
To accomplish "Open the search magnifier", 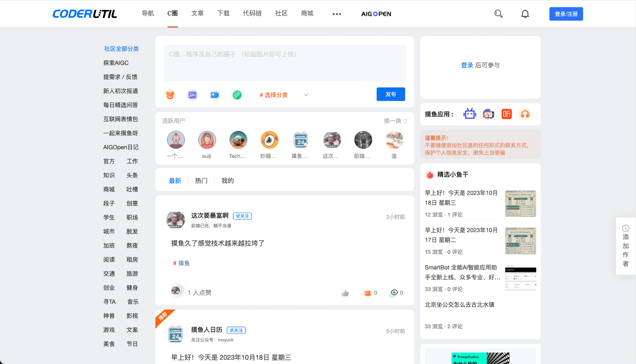I will (x=498, y=14).
